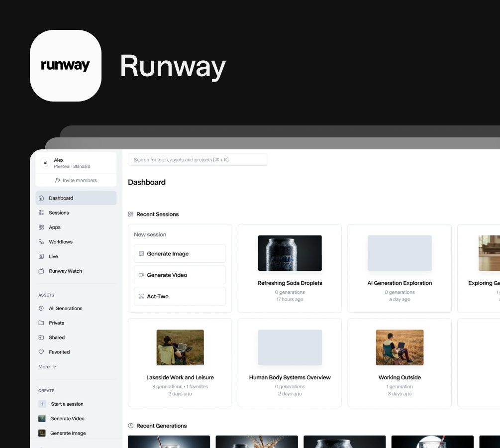The height and width of the screenshot is (448, 500).
Task: Click the Recent Generations clock icon
Action: [131, 425]
